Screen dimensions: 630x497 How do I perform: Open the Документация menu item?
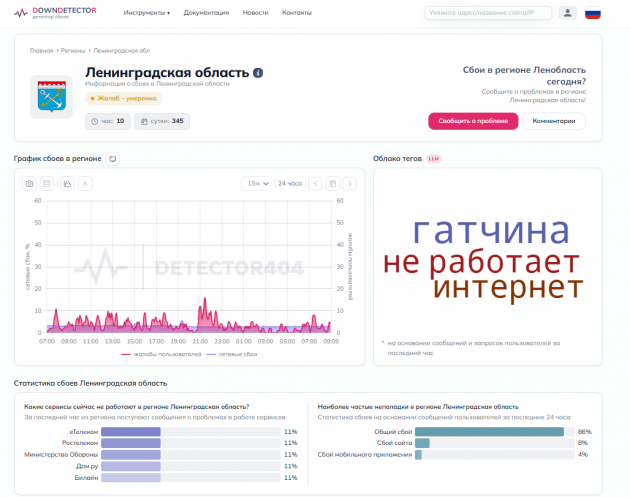[x=206, y=13]
